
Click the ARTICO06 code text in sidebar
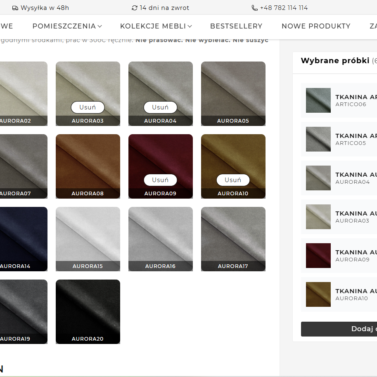pos(351,104)
